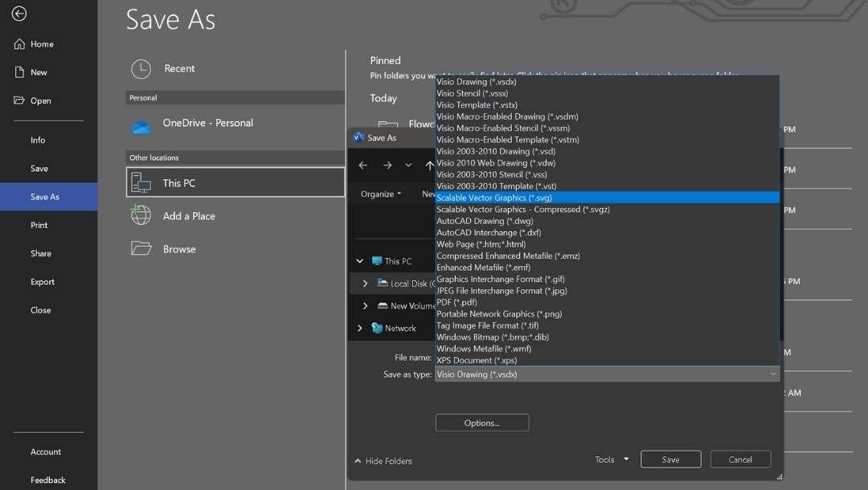Select the OneDrive cloud icon
Image resolution: width=868 pixels, height=490 pixels.
click(141, 126)
